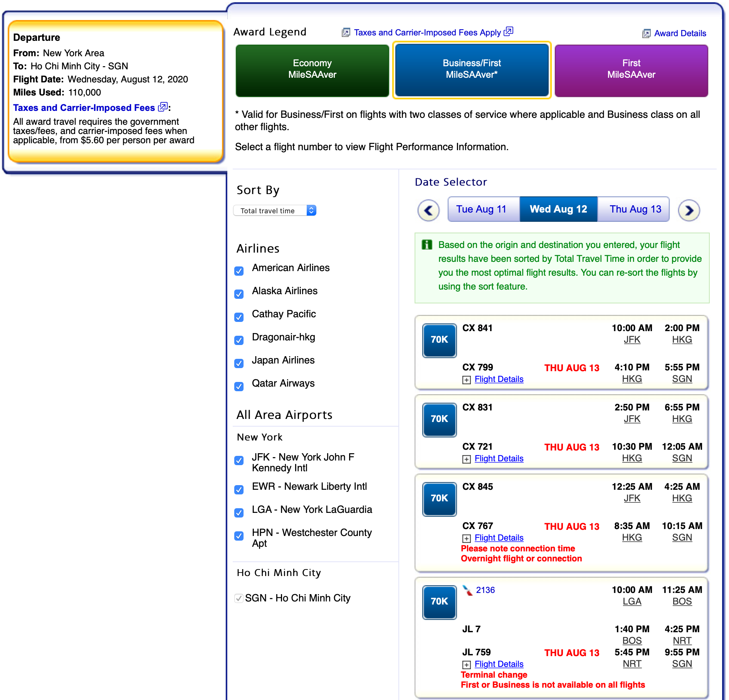Choose Economy MileSAAver award

[x=312, y=70]
